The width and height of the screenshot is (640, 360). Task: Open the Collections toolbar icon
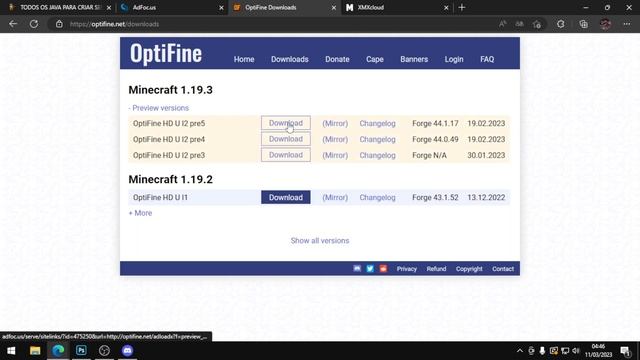584,24
